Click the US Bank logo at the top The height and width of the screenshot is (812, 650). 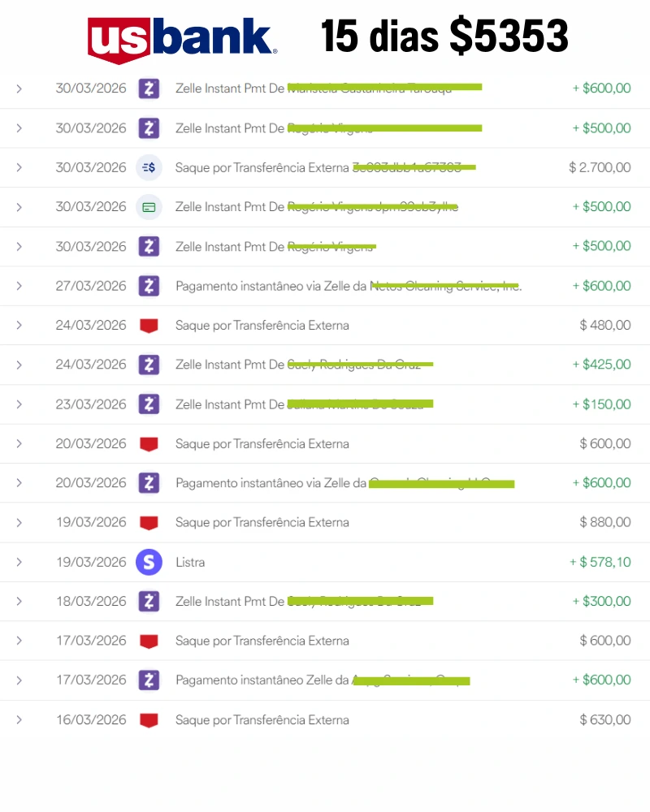point(183,41)
